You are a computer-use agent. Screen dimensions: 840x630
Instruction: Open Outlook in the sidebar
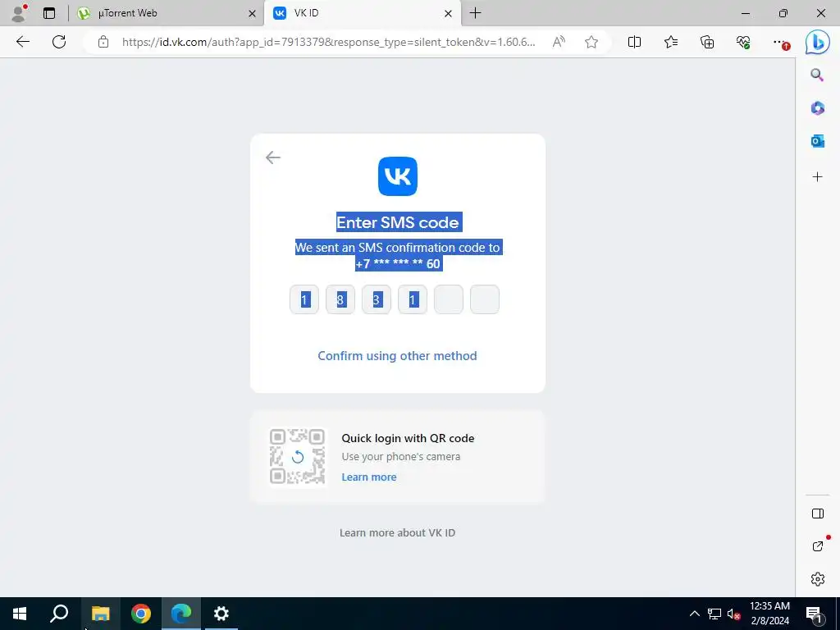(817, 141)
